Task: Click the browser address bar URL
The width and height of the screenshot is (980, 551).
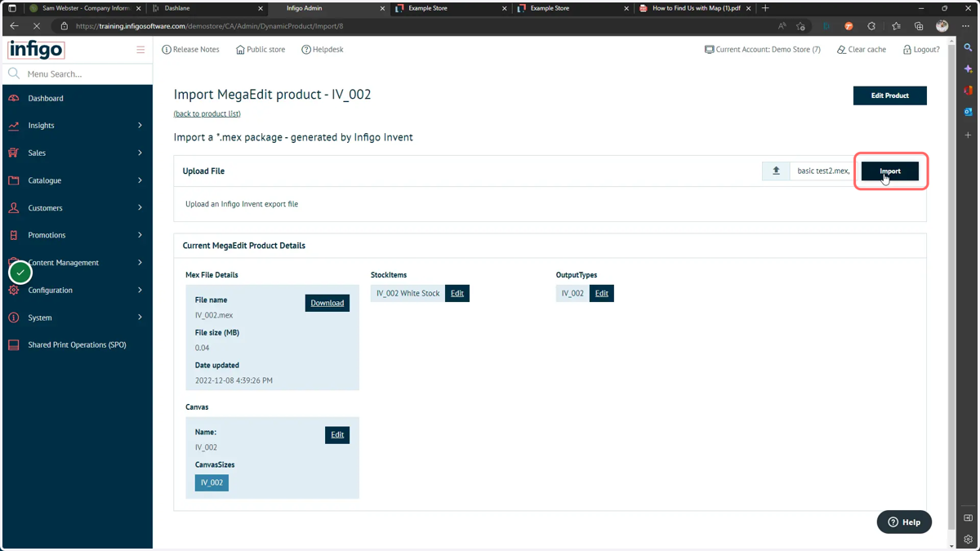Action: pos(209,26)
